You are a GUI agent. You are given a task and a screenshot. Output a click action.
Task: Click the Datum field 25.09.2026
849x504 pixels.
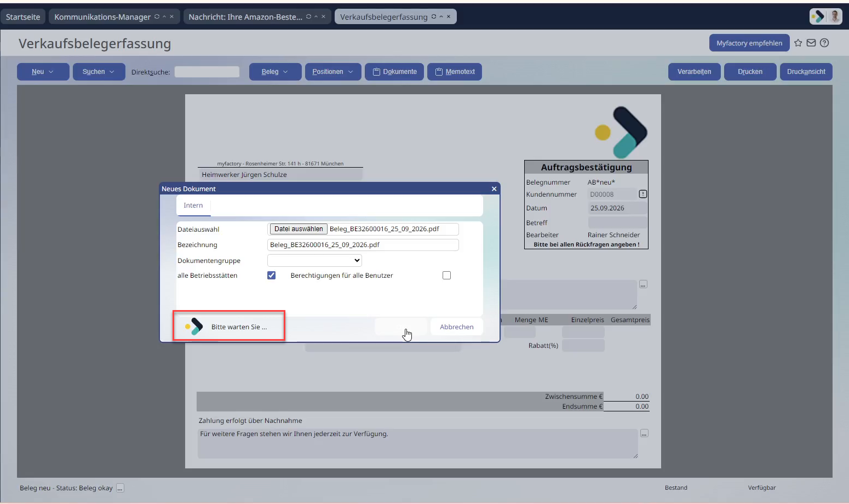(617, 208)
